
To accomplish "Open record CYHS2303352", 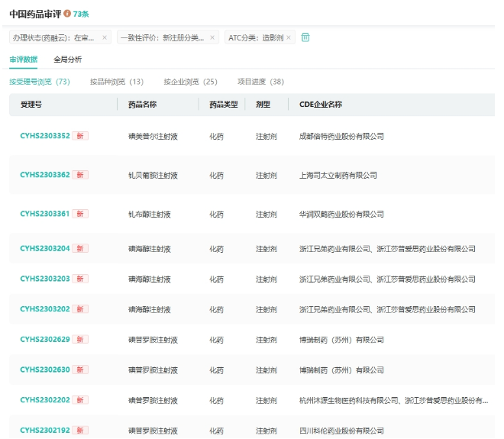I will [x=45, y=136].
